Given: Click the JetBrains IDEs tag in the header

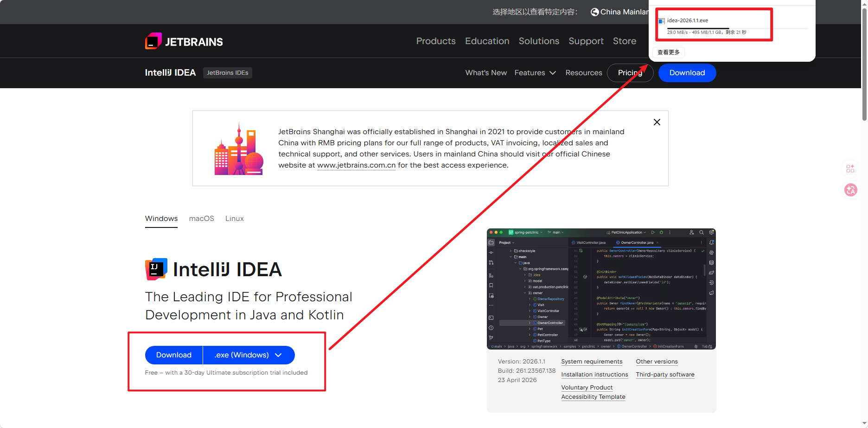Looking at the screenshot, I should point(228,73).
